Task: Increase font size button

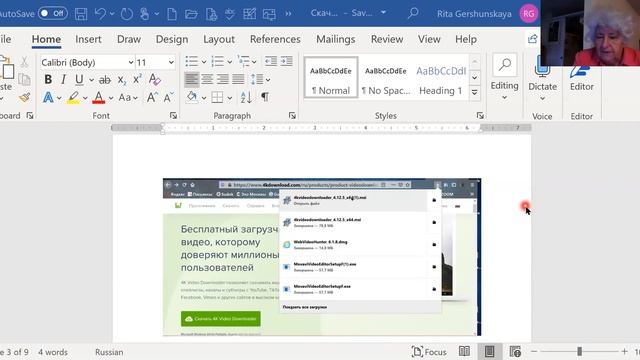Action: 151,98
